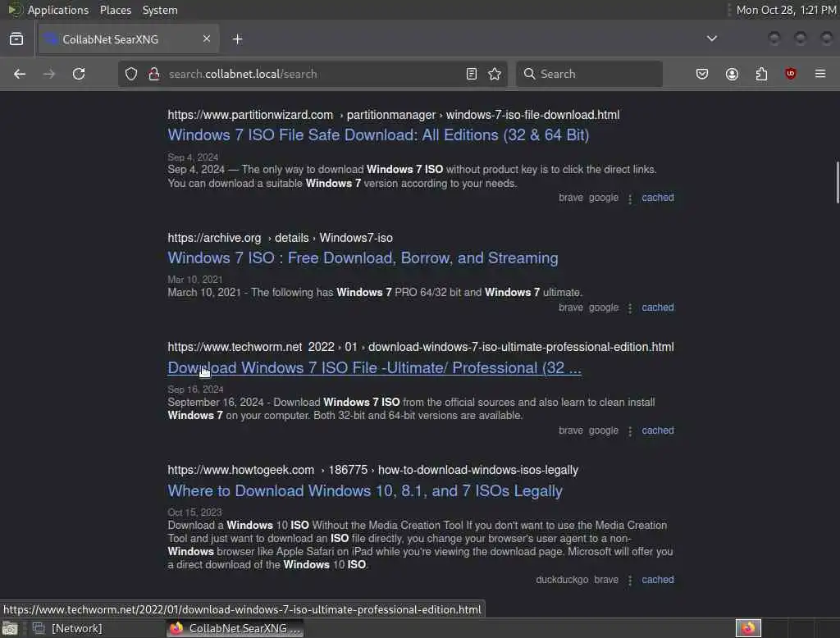Click the Firefox workspace switcher thumbnail
Viewport: 840px width, 638px height.
coord(748,628)
